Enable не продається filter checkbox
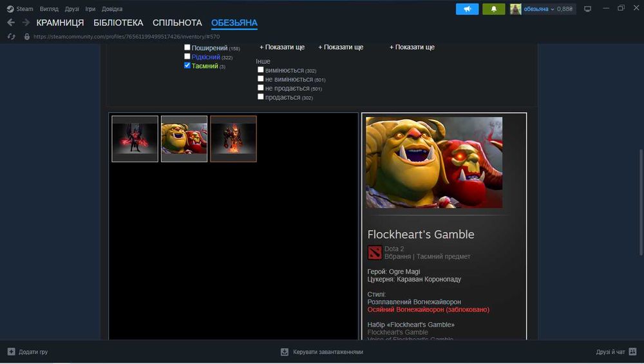The image size is (644, 364). [x=260, y=88]
